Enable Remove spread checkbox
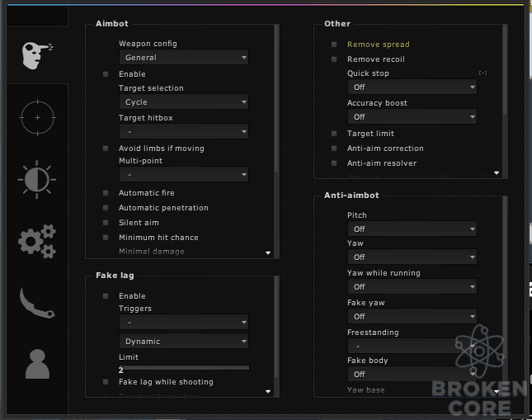Viewport: 532px width, 420px height. point(334,45)
